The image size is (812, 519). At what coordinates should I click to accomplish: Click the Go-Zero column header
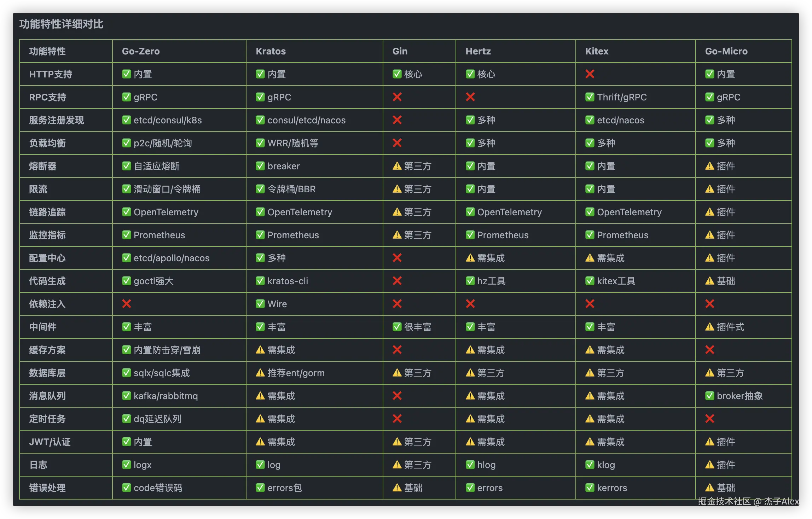point(141,51)
